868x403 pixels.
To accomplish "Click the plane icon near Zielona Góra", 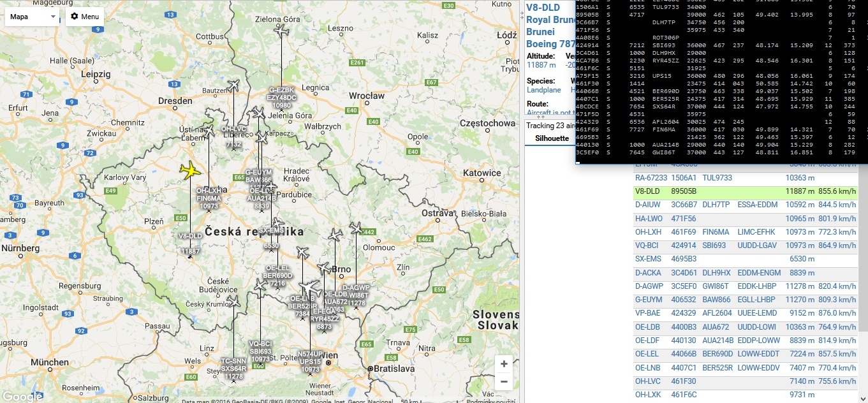I will [x=281, y=29].
